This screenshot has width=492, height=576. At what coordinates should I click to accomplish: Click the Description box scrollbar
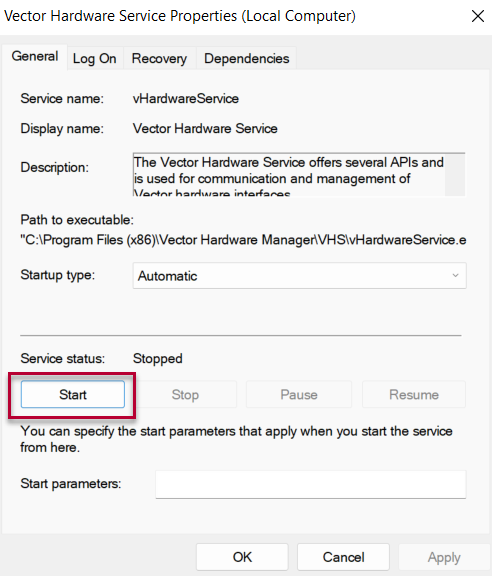click(x=455, y=175)
